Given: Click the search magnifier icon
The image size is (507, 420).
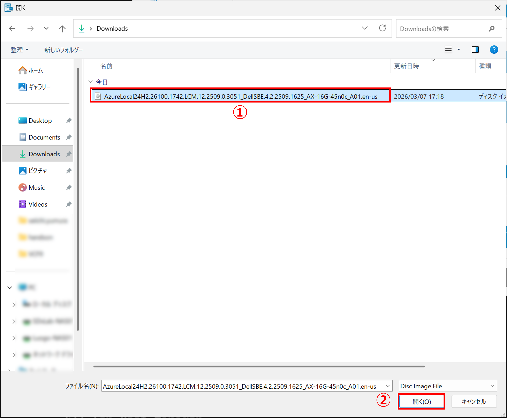Looking at the screenshot, I should (x=491, y=29).
